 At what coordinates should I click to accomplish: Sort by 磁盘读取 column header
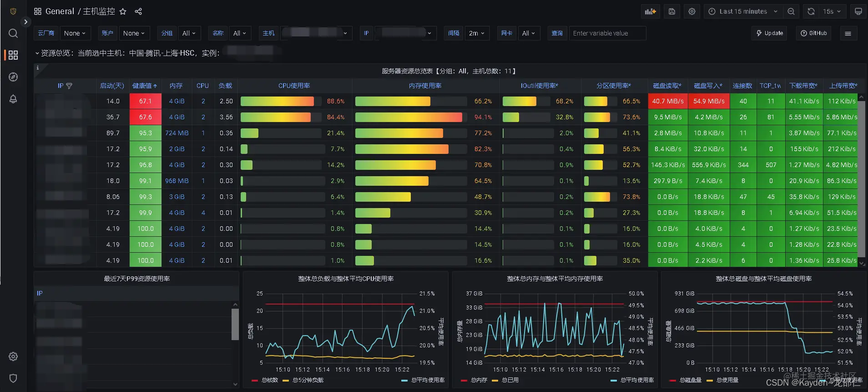point(667,86)
